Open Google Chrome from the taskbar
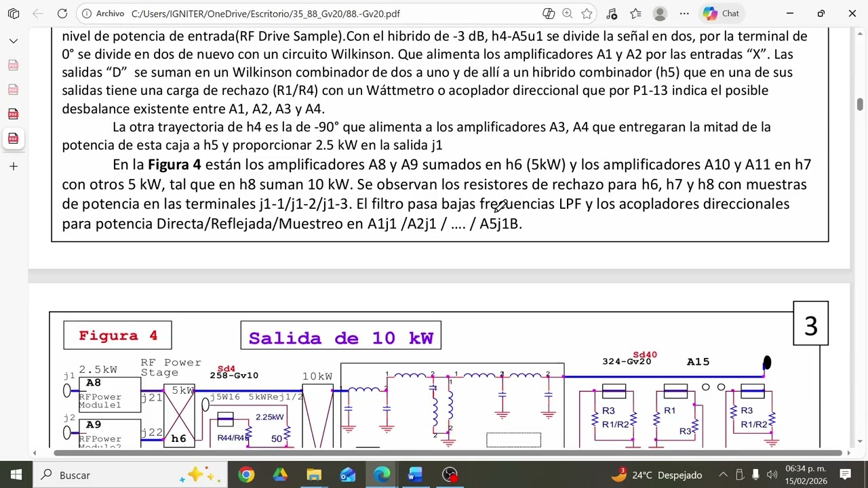868x488 pixels. [x=246, y=475]
